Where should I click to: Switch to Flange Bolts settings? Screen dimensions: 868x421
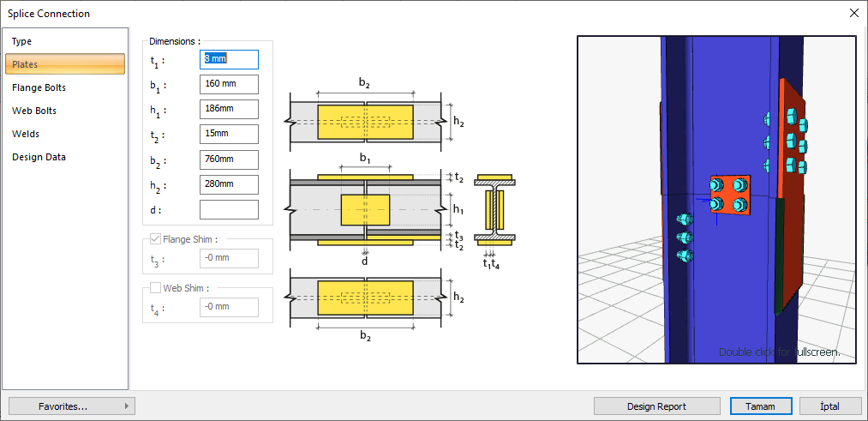(x=39, y=87)
